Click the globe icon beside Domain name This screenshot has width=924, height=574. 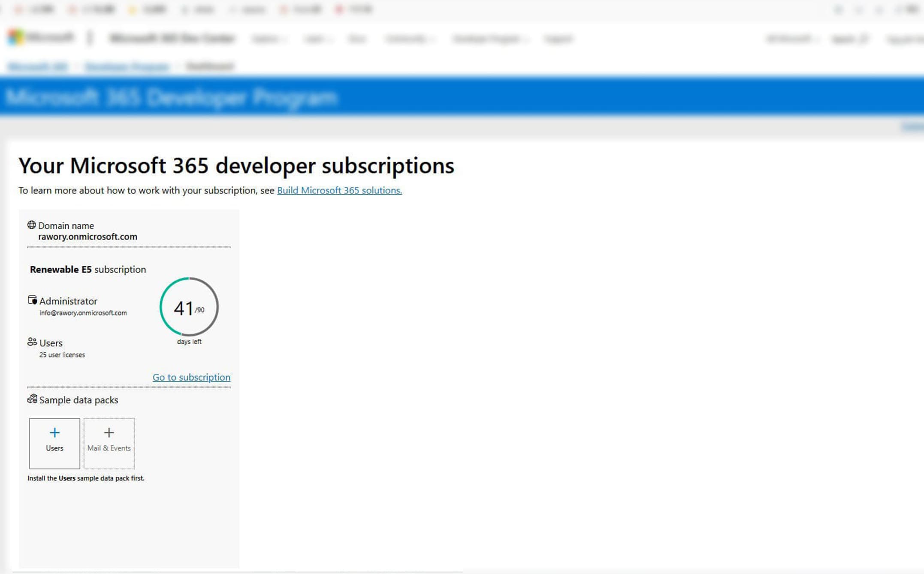[32, 225]
